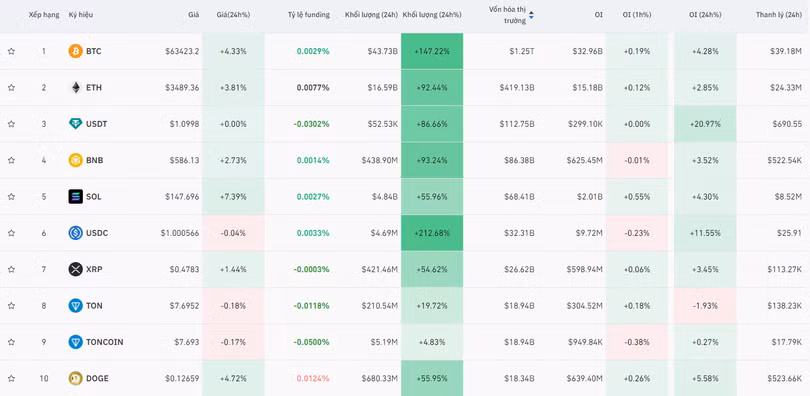Click the TONCOIN row logo icon

[75, 342]
